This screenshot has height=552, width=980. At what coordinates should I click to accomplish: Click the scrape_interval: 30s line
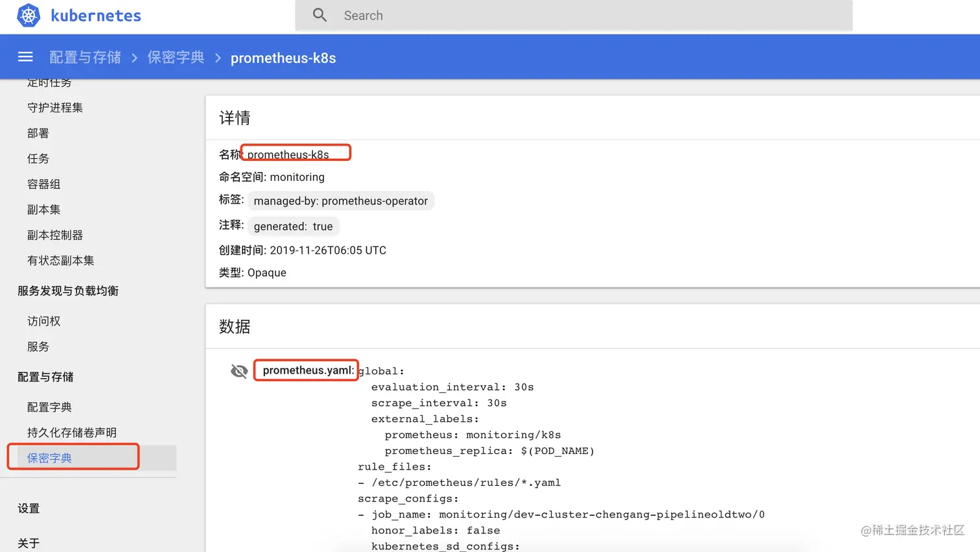click(439, 403)
